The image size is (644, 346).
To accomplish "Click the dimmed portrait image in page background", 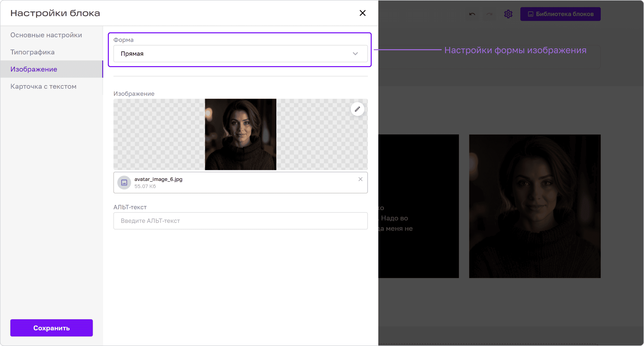I will (x=535, y=206).
